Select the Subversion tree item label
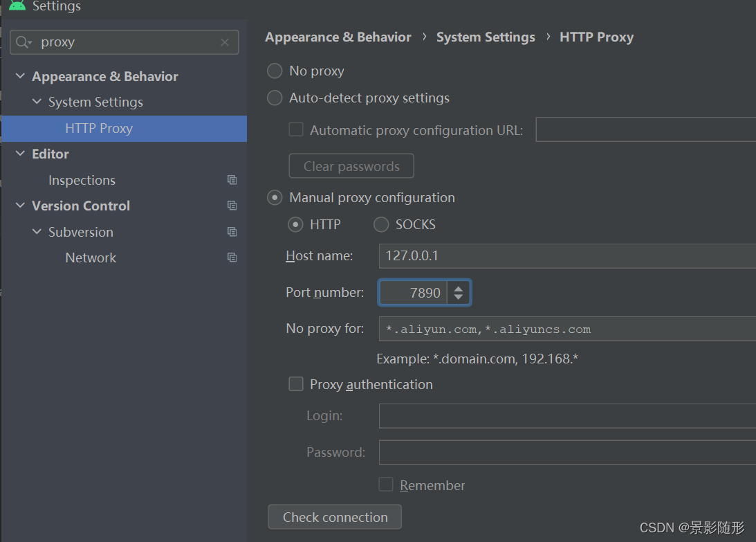756x542 pixels. [80, 232]
